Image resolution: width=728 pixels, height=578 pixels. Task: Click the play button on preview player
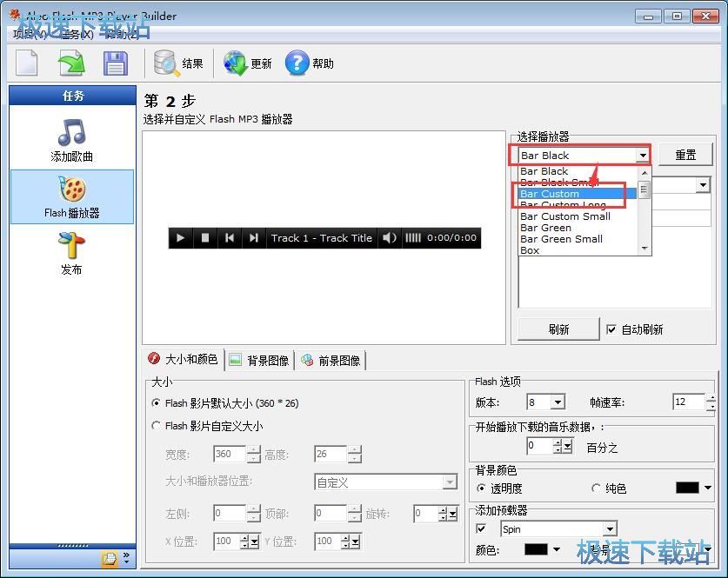(180, 238)
